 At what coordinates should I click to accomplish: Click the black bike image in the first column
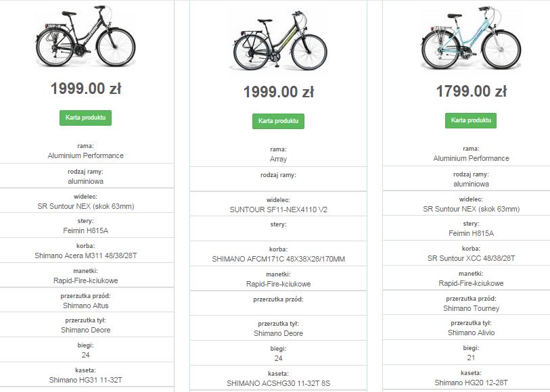click(86, 36)
